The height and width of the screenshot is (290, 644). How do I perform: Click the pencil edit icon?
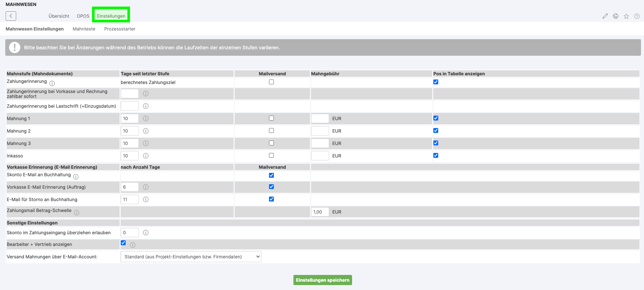(x=605, y=16)
